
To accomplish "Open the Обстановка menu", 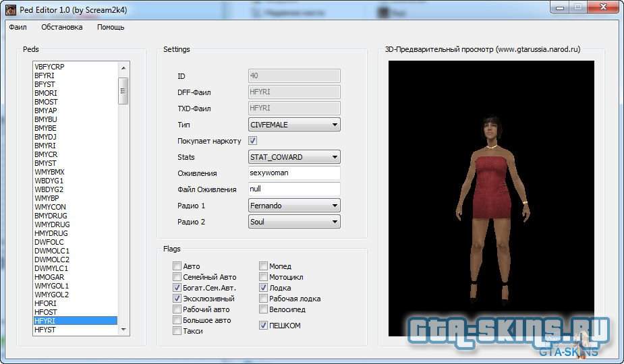I will [x=61, y=27].
